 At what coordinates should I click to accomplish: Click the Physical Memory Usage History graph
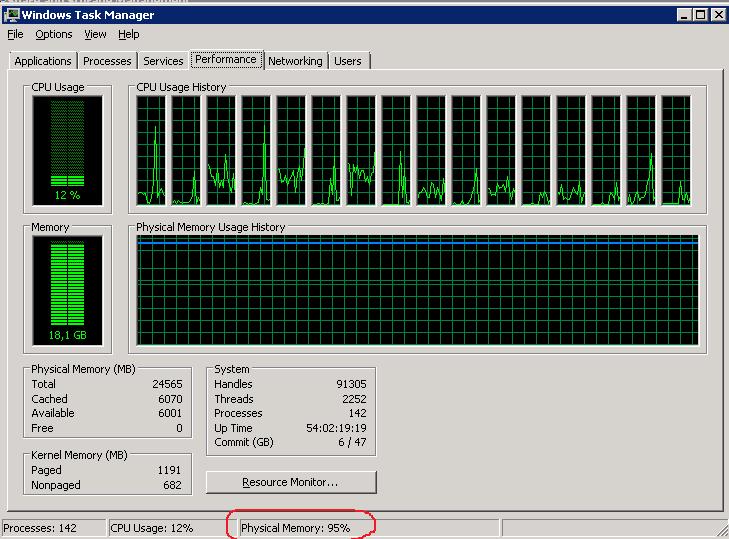(x=417, y=291)
